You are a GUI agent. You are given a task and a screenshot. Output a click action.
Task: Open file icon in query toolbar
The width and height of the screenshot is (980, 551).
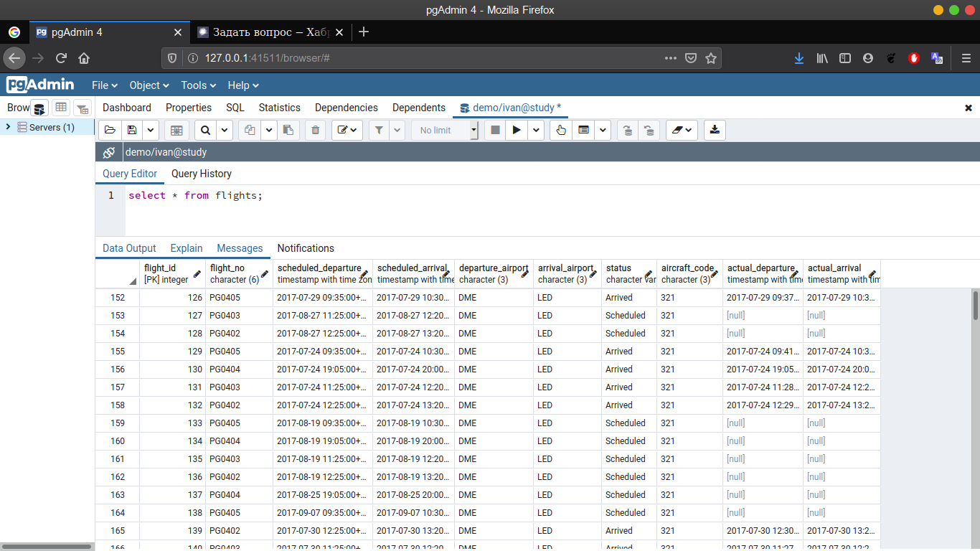[110, 130]
